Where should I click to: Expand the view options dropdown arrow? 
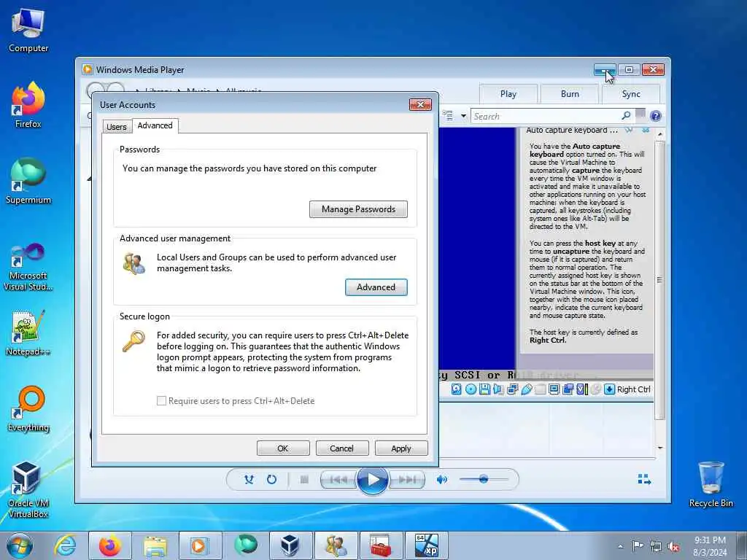pos(463,116)
